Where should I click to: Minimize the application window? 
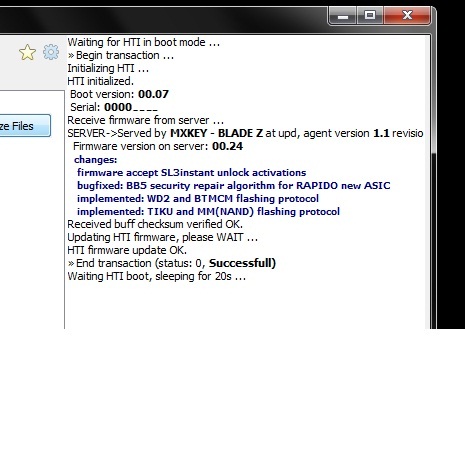[x=343, y=16]
